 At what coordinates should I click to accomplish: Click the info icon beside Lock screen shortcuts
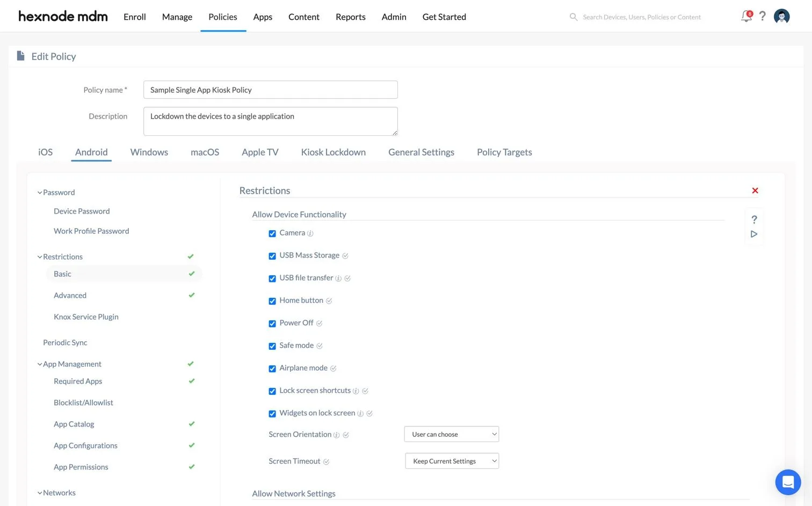(356, 391)
